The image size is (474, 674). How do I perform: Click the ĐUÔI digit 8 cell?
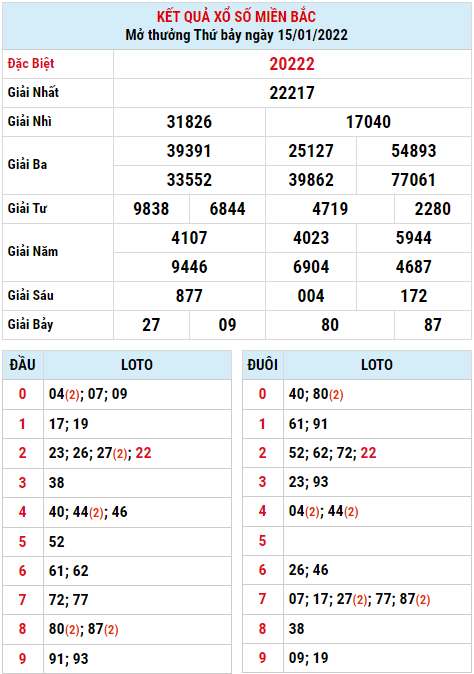pyautogui.click(x=262, y=629)
